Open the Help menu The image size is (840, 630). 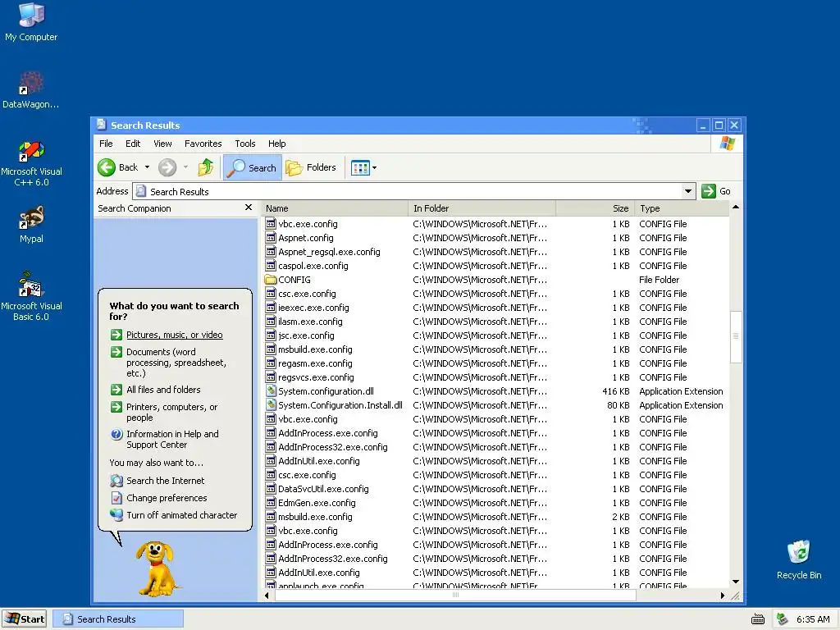click(x=277, y=144)
